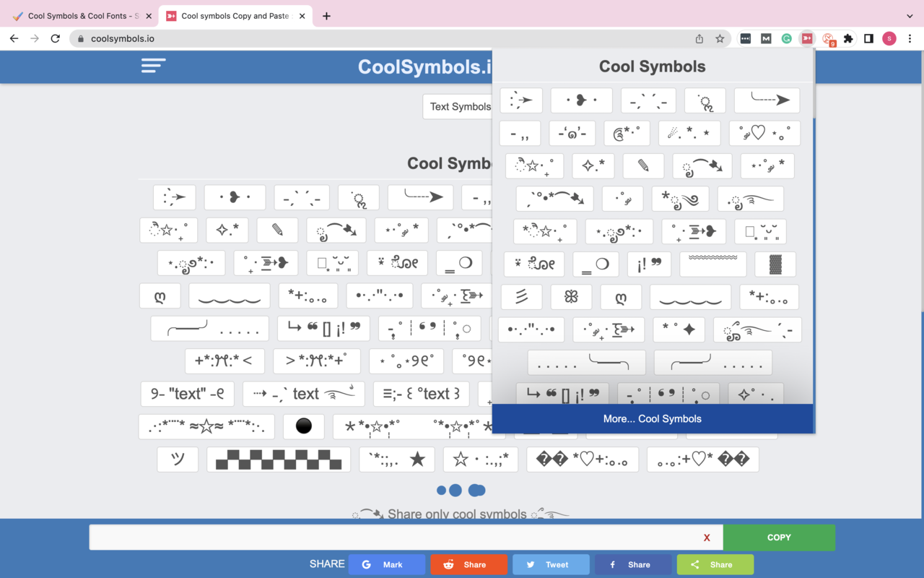The width and height of the screenshot is (924, 578).
Task: Choose the flower clover symbol in popup
Action: click(x=571, y=297)
